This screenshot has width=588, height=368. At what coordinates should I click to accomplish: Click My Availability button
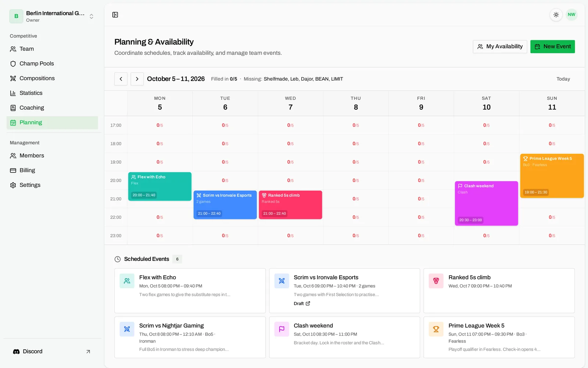pyautogui.click(x=500, y=46)
